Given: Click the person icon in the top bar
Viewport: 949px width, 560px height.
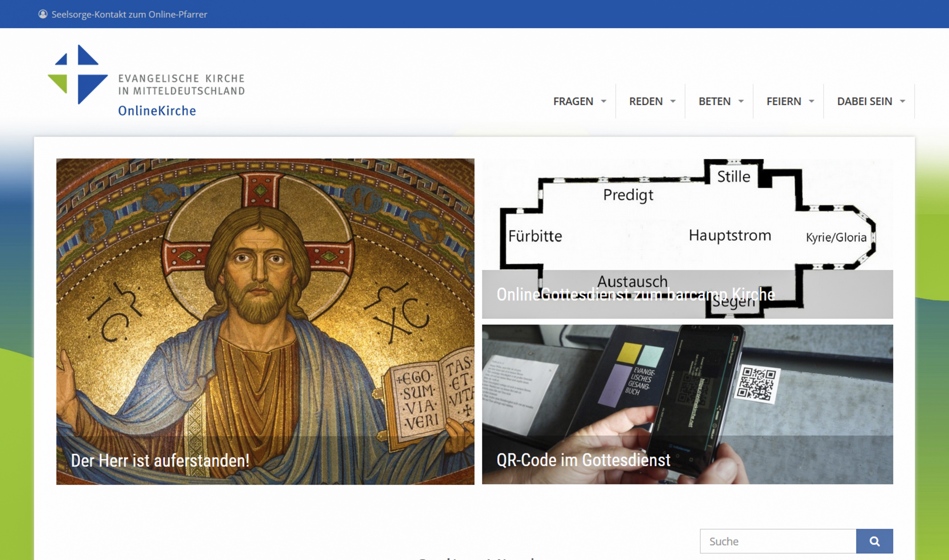Looking at the screenshot, I should 43,14.
